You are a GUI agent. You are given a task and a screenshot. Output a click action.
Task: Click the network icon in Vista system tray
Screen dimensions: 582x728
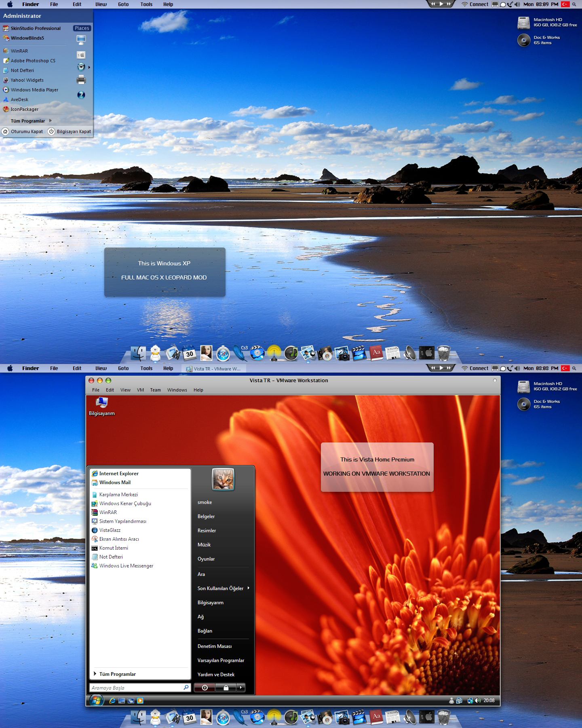tap(470, 700)
